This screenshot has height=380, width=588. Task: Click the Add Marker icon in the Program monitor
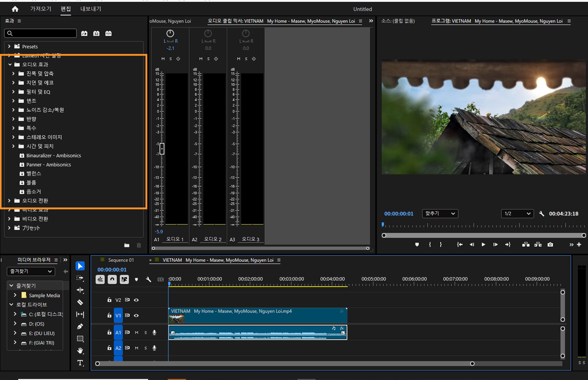[417, 245]
